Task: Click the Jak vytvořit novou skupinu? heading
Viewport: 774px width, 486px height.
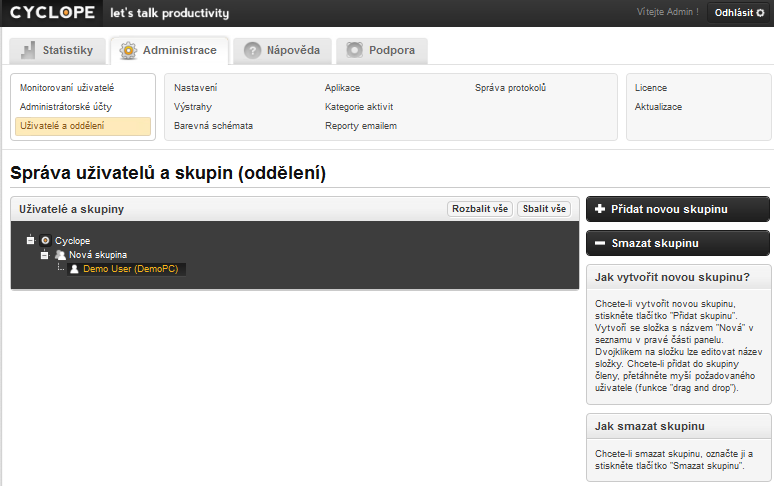Action: click(x=672, y=277)
